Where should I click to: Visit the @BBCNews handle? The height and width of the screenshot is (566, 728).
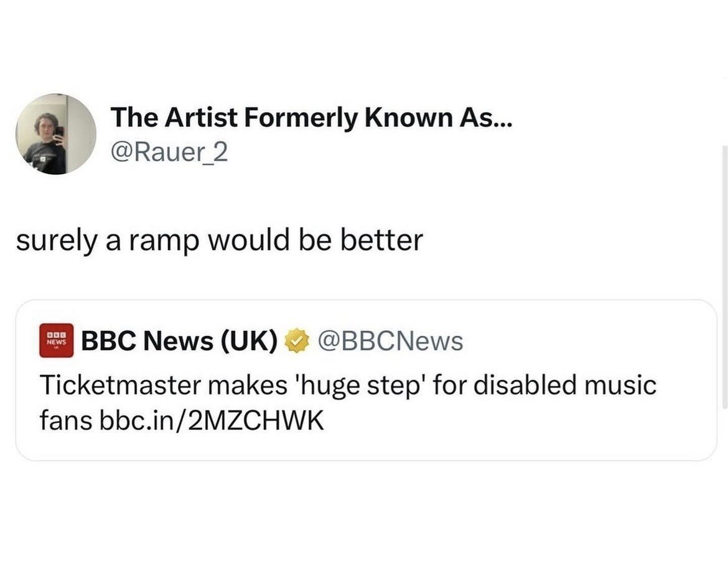(x=390, y=341)
